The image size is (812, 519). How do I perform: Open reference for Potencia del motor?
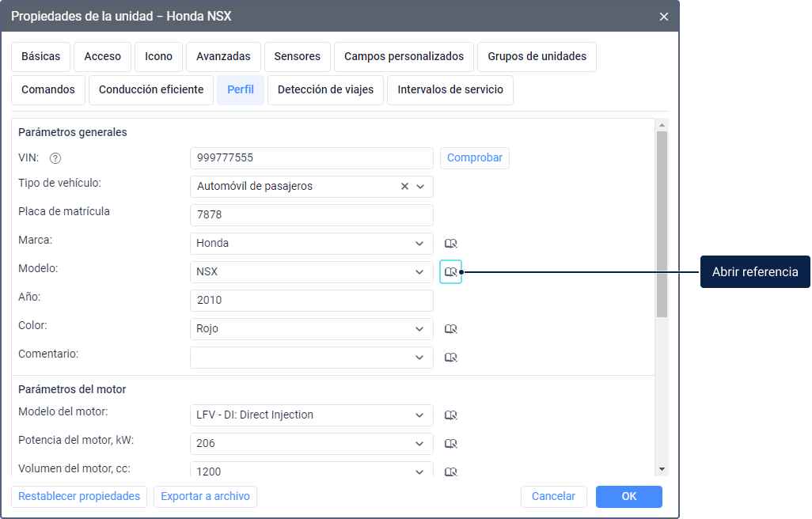(x=451, y=444)
